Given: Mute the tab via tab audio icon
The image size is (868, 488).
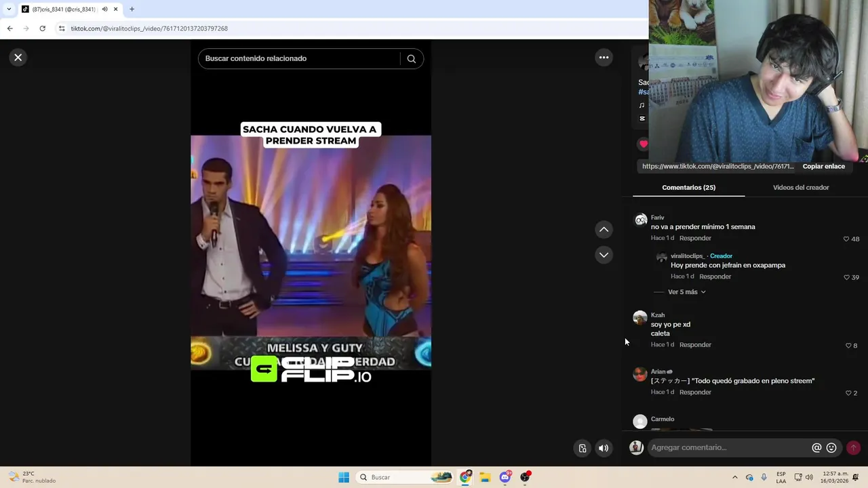Looking at the screenshot, I should [104, 9].
